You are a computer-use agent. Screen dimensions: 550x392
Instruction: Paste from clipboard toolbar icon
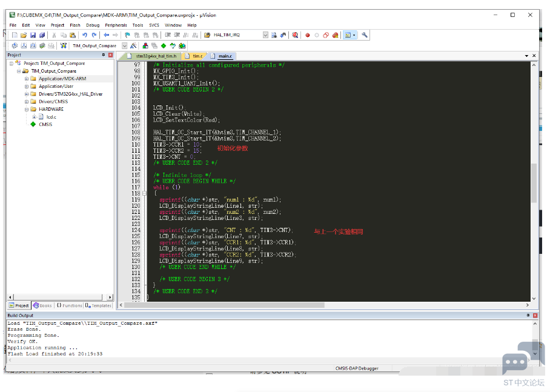73,35
